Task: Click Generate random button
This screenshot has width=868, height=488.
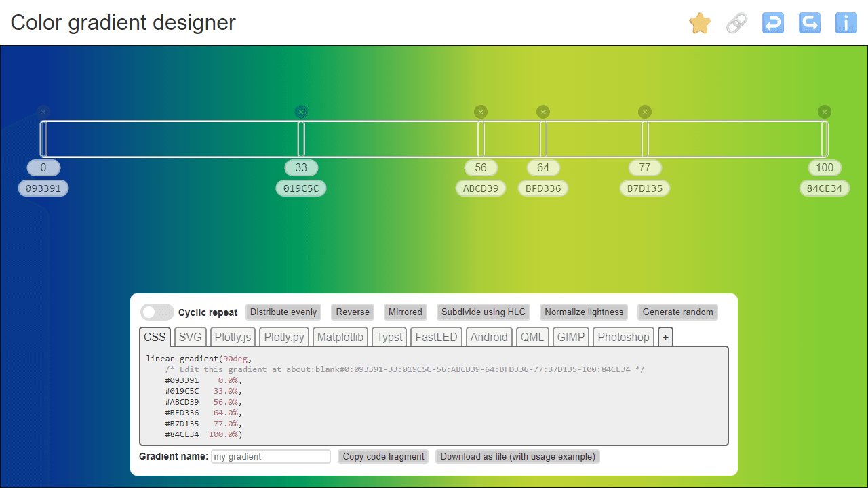Action: click(678, 312)
